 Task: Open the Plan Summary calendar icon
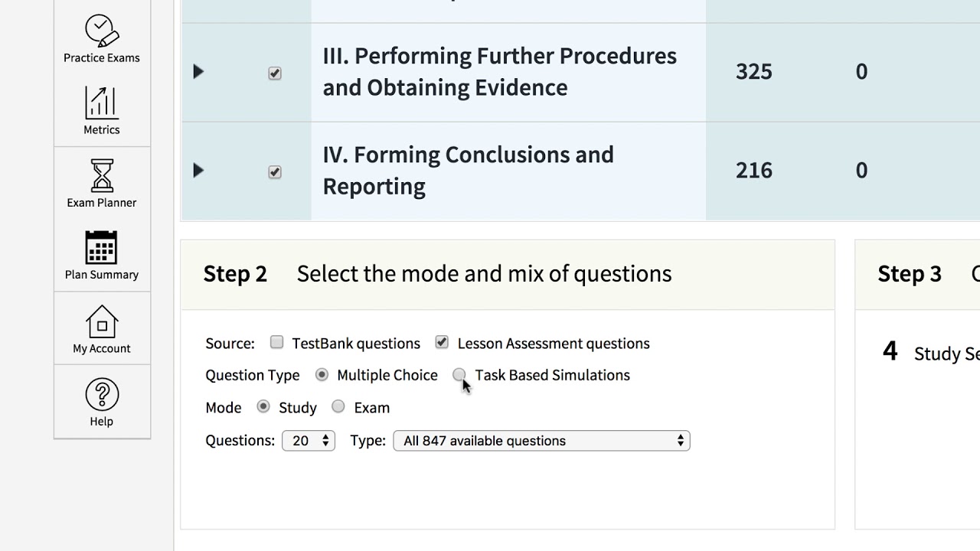coord(101,247)
